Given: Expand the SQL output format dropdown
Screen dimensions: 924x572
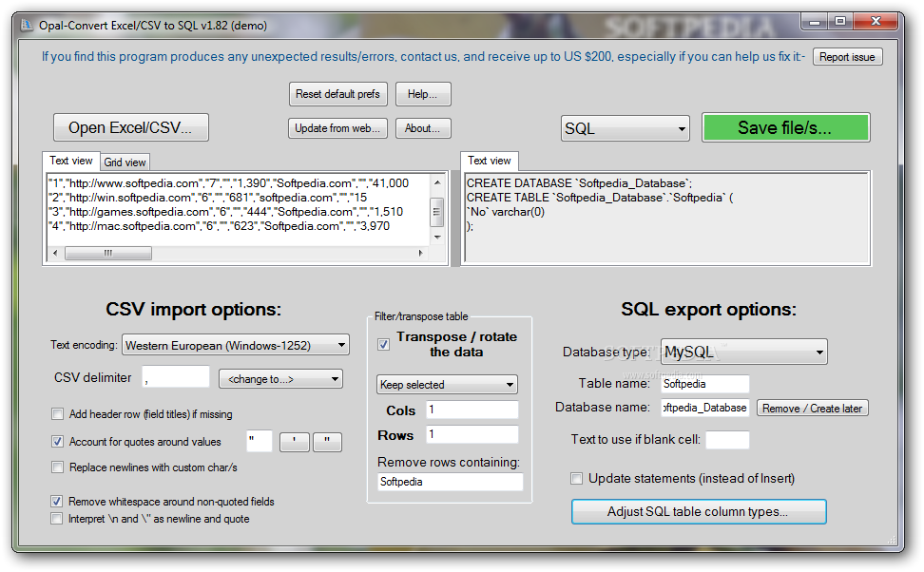Looking at the screenshot, I should (625, 128).
